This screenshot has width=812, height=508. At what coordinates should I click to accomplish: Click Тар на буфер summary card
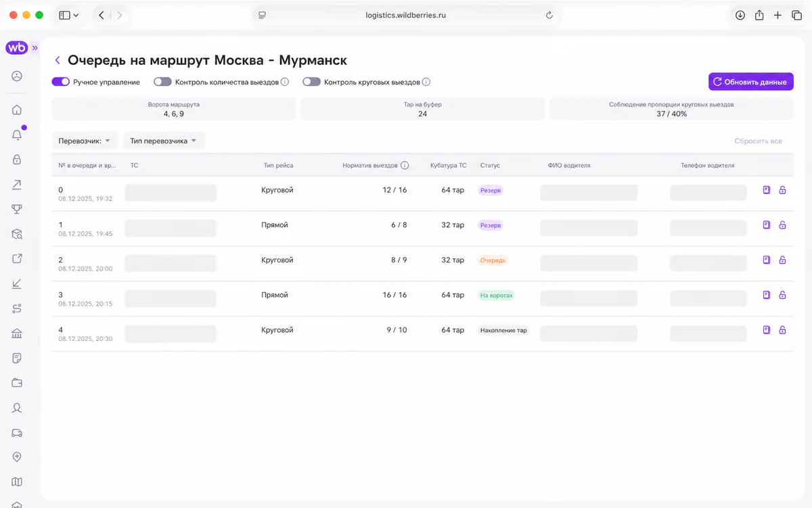tap(422, 110)
